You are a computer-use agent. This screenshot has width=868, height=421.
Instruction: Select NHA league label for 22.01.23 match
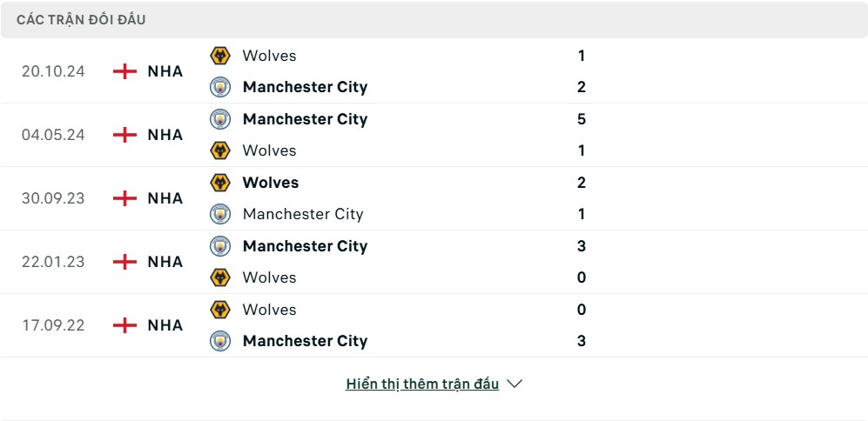(165, 262)
